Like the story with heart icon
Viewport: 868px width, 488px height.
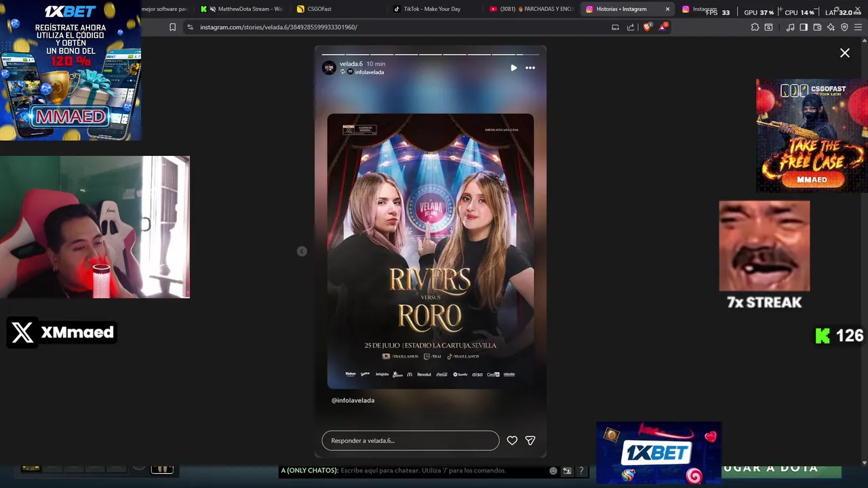point(512,441)
